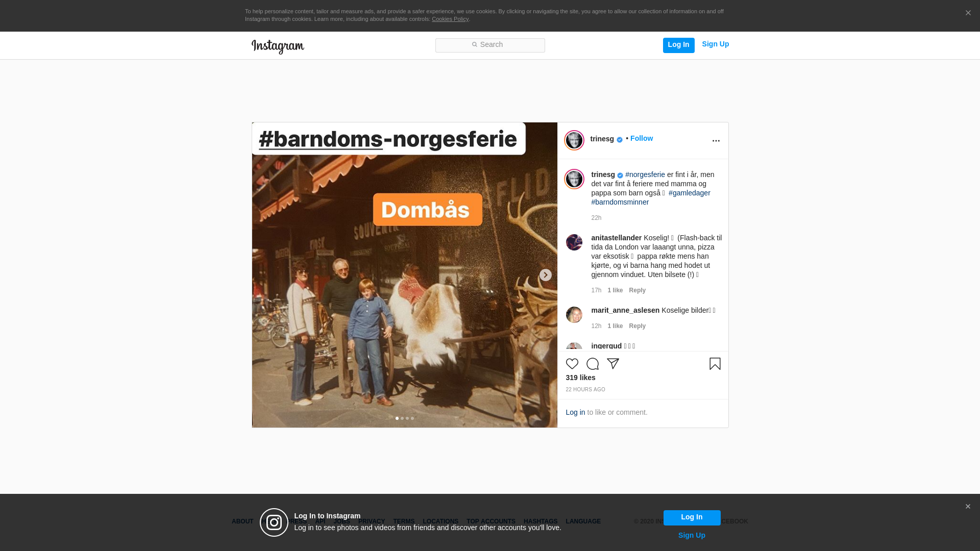Open the LANGUAGE footer selector
Viewport: 980px width, 551px height.
pyautogui.click(x=583, y=521)
